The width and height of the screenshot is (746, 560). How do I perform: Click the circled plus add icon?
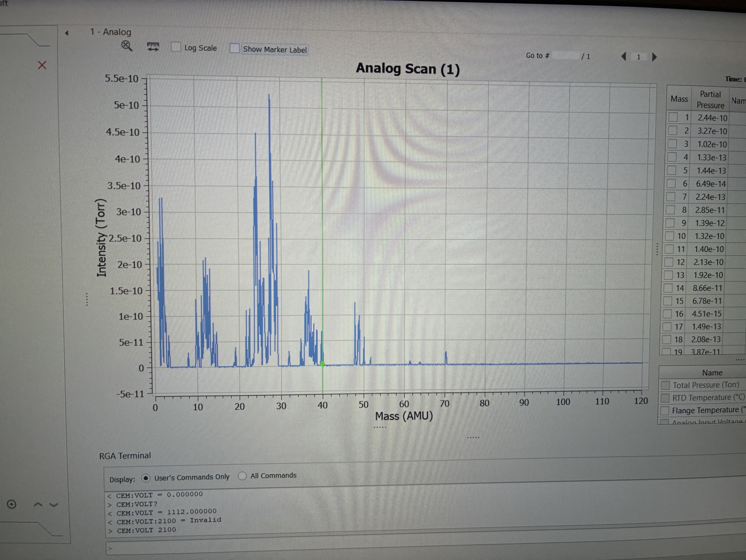click(12, 504)
